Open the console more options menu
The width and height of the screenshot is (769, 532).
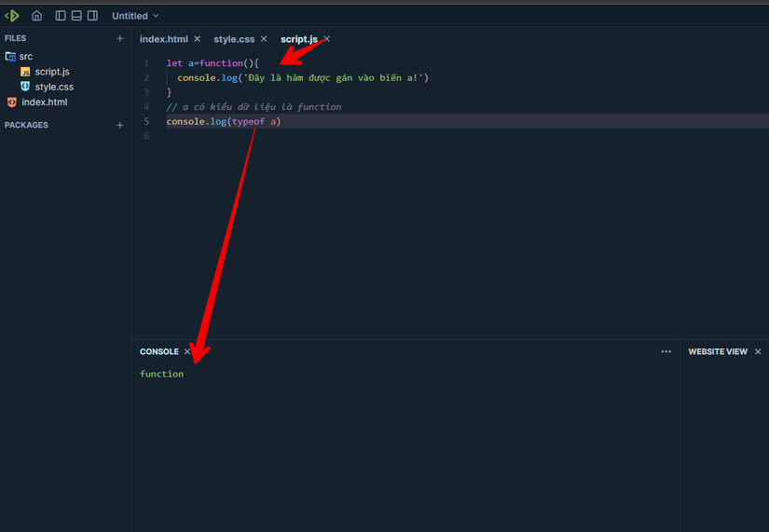[666, 351]
